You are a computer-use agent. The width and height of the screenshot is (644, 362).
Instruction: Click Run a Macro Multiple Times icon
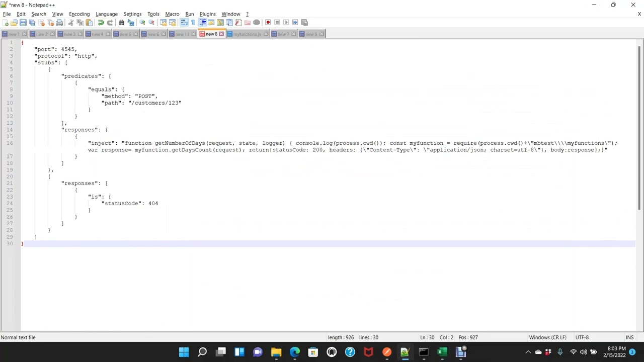tap(295, 22)
